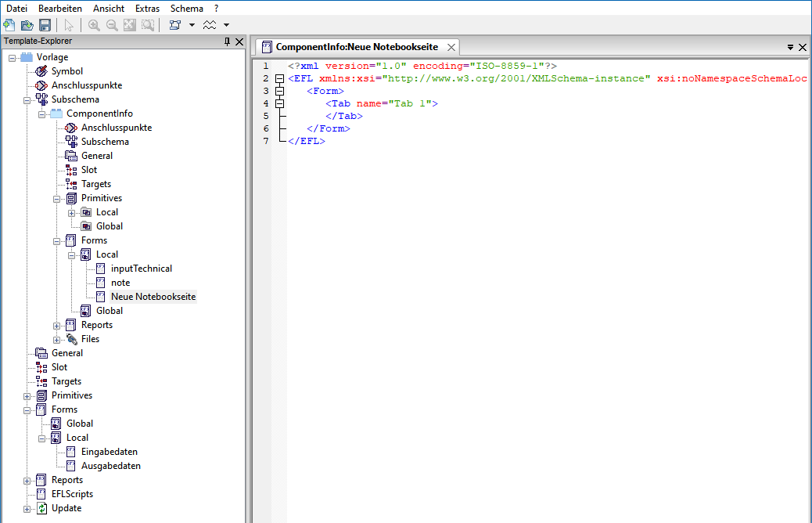Click the Global primitives icon under ComponentInfo

coord(86,226)
